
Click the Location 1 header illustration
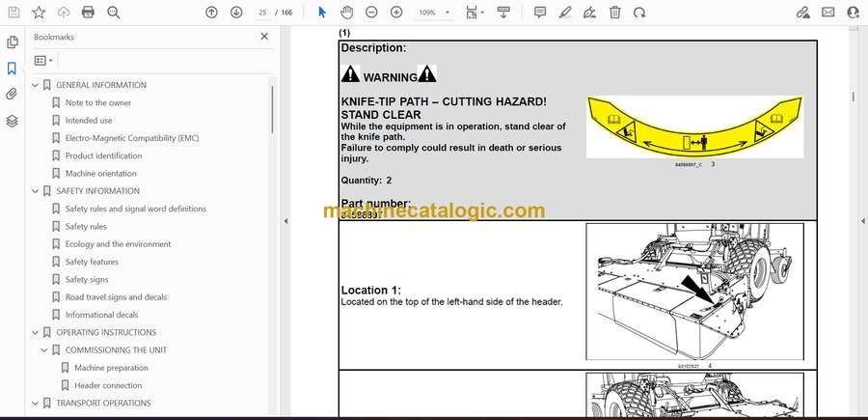tap(694, 292)
